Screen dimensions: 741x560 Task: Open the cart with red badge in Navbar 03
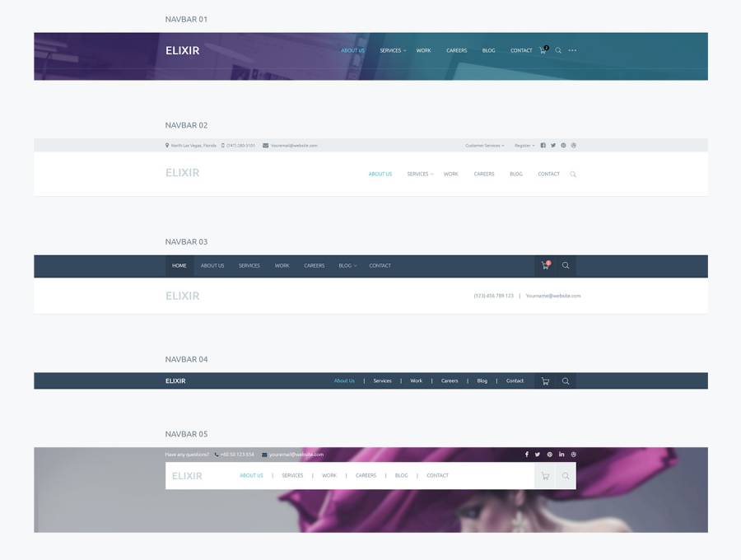(x=545, y=265)
